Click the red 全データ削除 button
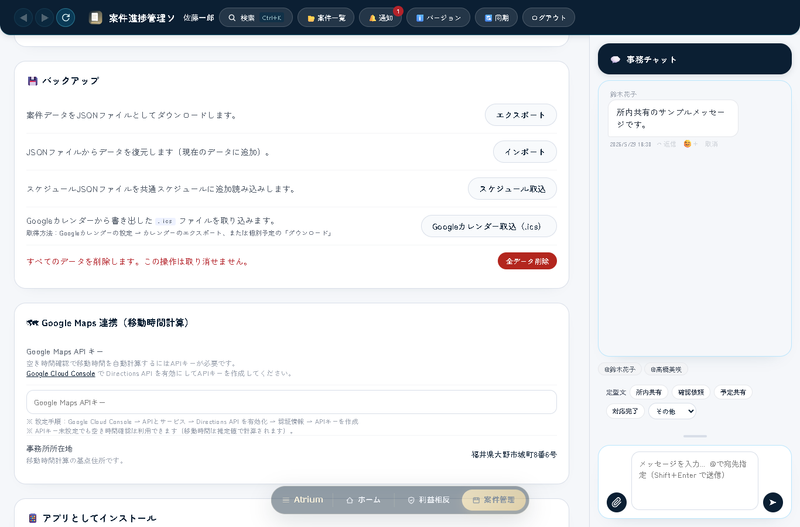 point(527,261)
